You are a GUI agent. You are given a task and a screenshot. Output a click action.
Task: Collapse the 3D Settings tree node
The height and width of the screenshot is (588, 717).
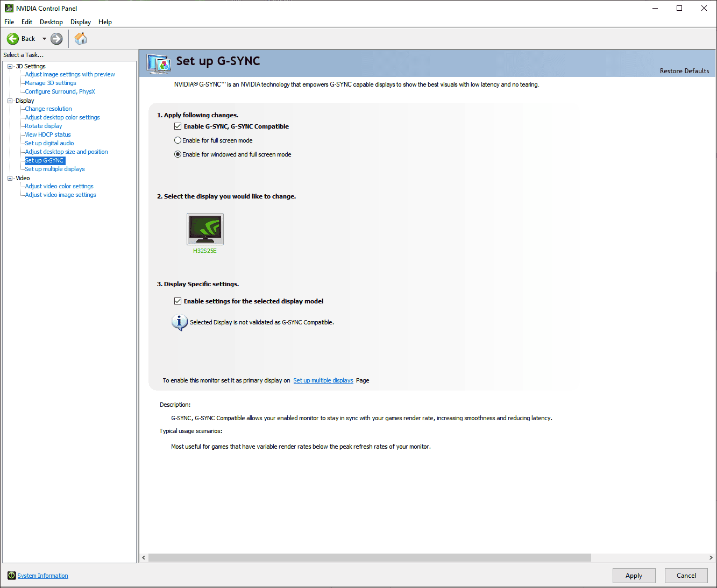pyautogui.click(x=9, y=66)
